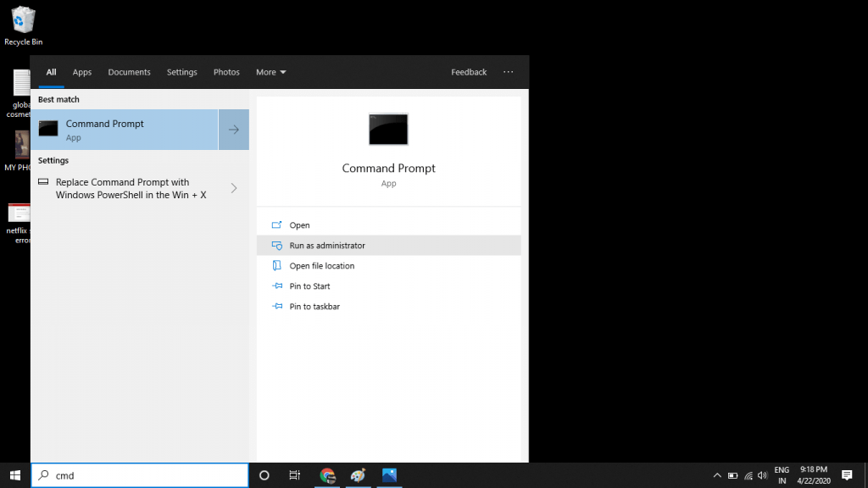Open the Photos app taskbar icon
868x488 pixels.
389,475
